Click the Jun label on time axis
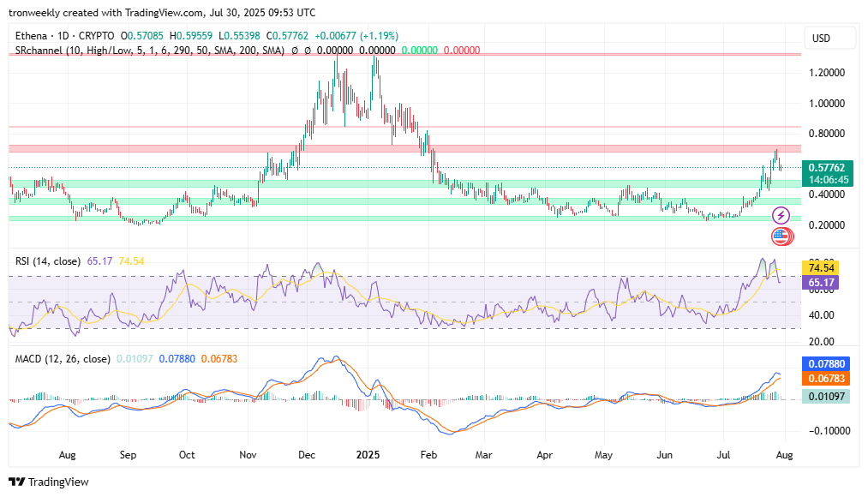868x497 pixels. [664, 455]
